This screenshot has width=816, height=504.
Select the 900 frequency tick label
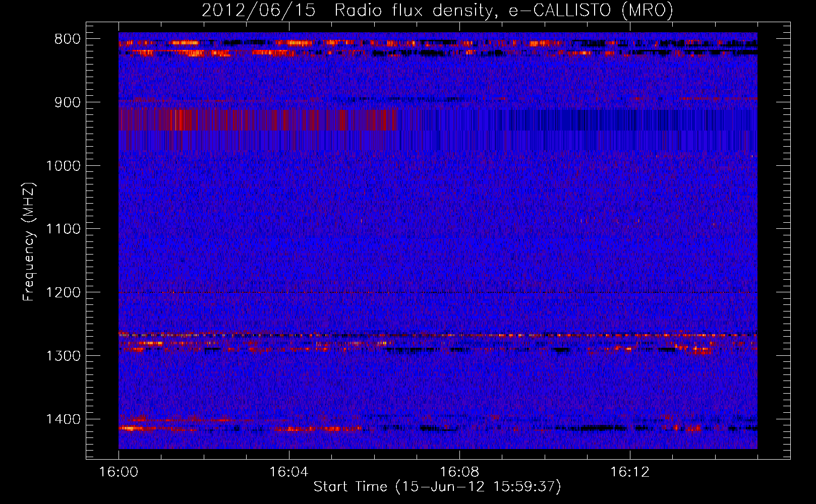tap(68, 102)
